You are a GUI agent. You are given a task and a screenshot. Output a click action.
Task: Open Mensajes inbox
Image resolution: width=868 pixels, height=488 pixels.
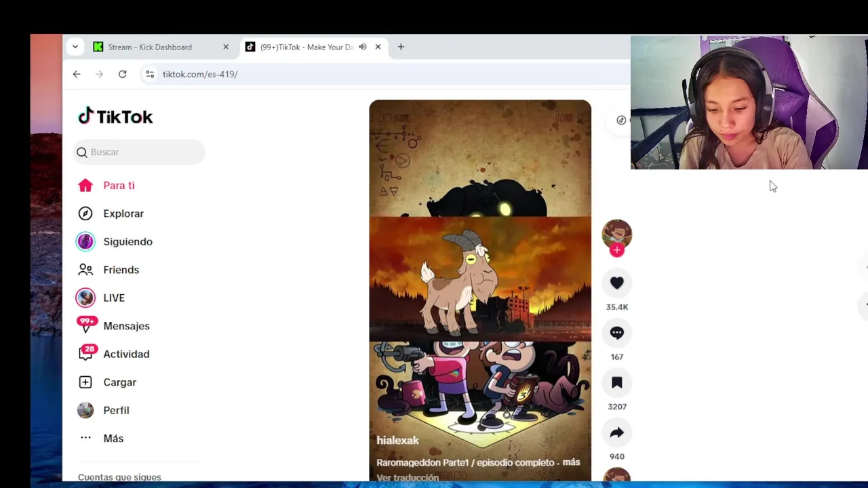point(126,326)
